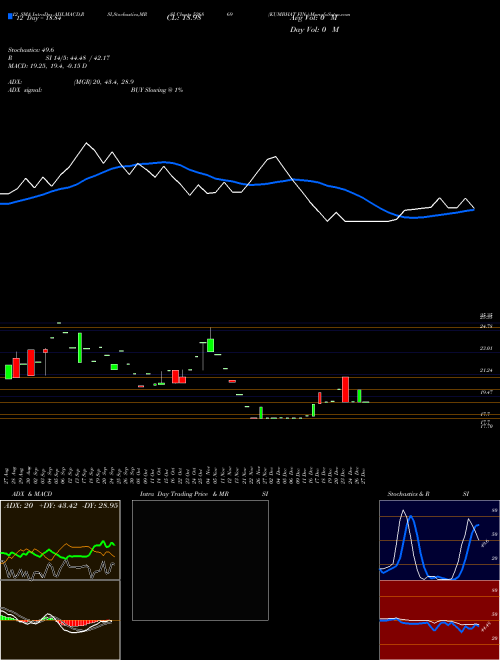
Task: Click the highest peak of the white price line
Action: click(87, 143)
